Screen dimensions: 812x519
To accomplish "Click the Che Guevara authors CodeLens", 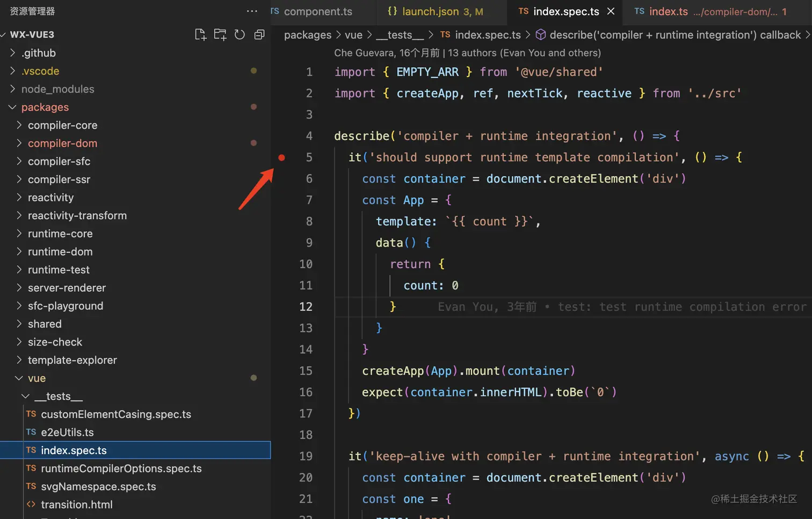I will (x=467, y=53).
